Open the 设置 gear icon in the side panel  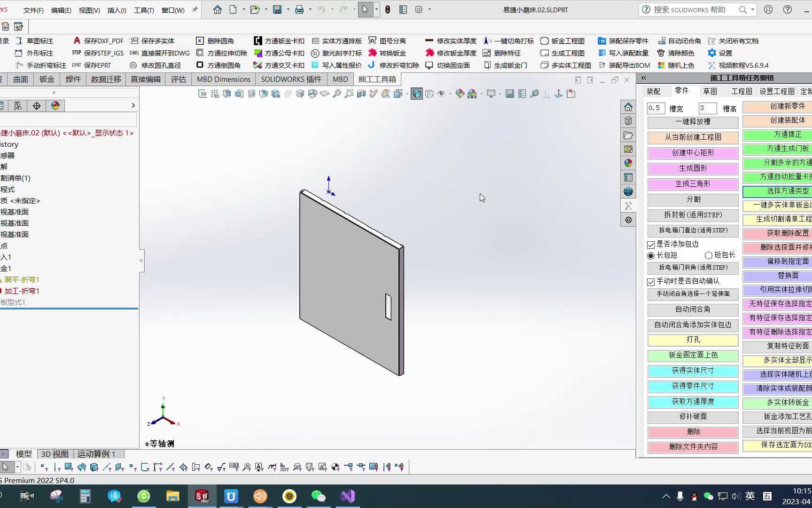[628, 220]
